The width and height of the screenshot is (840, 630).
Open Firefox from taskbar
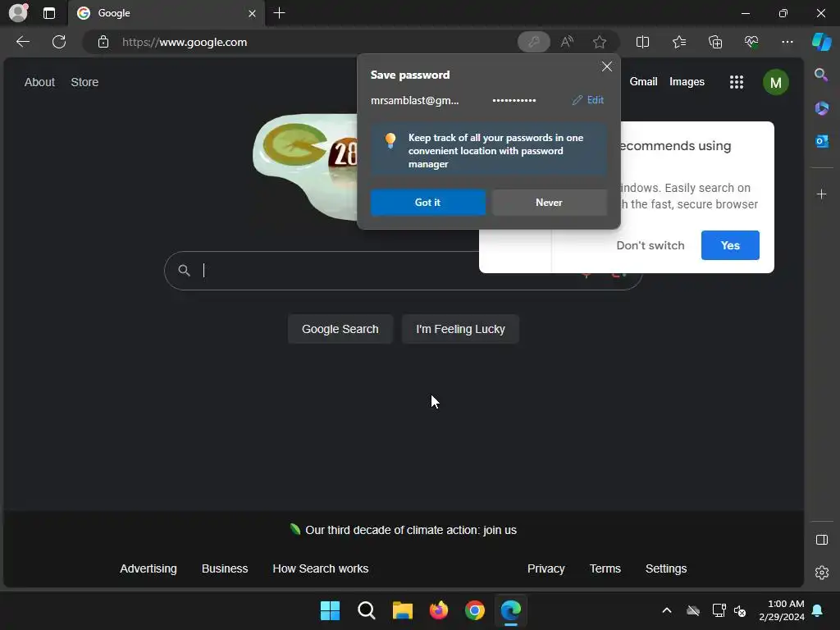point(439,610)
